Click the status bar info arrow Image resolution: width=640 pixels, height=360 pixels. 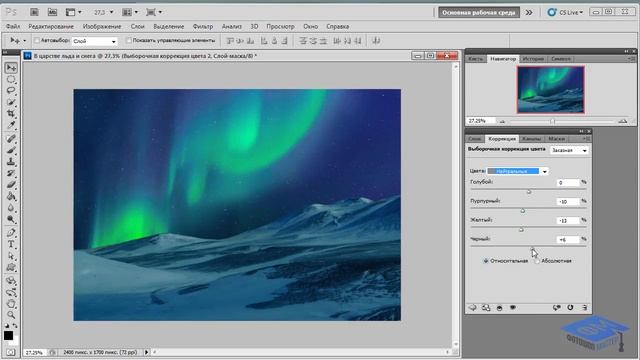(x=147, y=352)
